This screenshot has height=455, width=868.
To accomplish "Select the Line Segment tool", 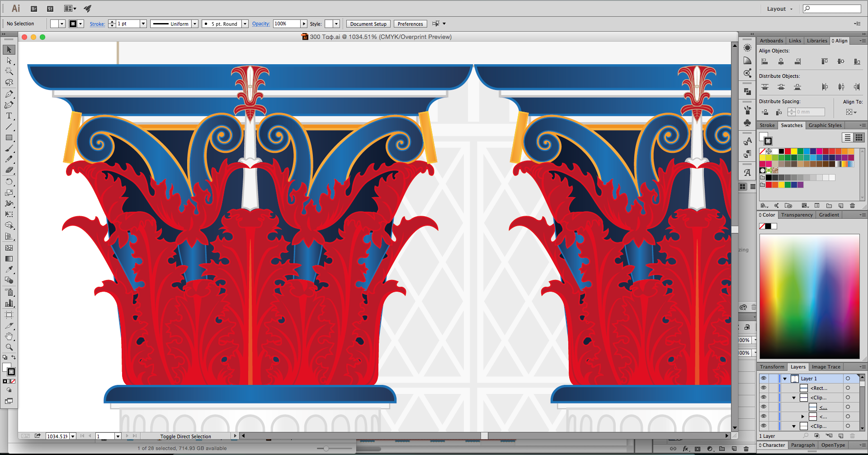I will point(9,127).
